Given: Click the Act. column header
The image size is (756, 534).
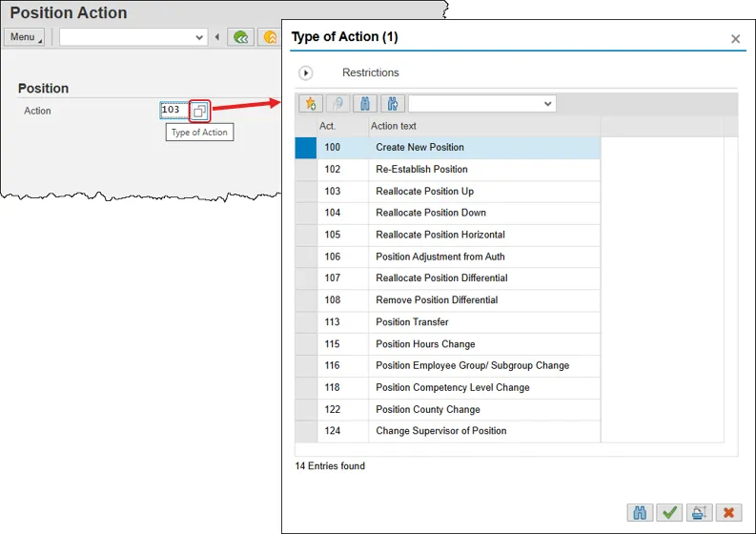Looking at the screenshot, I should [342, 127].
